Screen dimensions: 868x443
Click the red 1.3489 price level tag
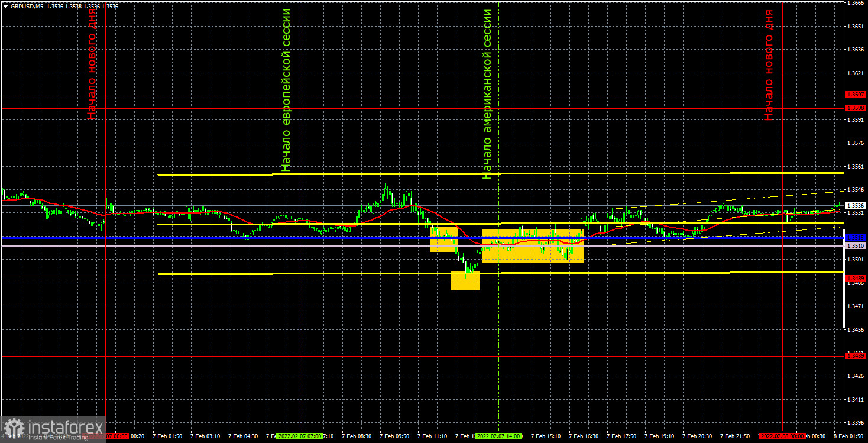click(856, 278)
